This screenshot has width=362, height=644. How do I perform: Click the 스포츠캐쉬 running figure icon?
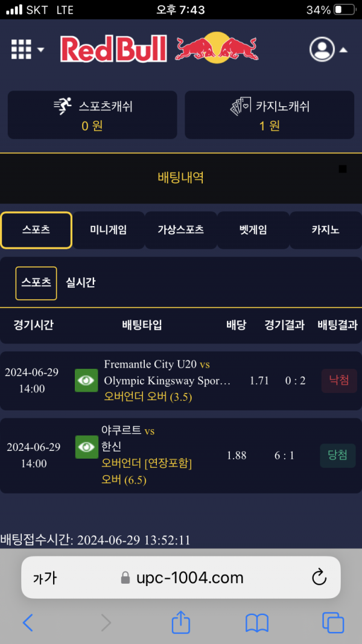tap(63, 107)
